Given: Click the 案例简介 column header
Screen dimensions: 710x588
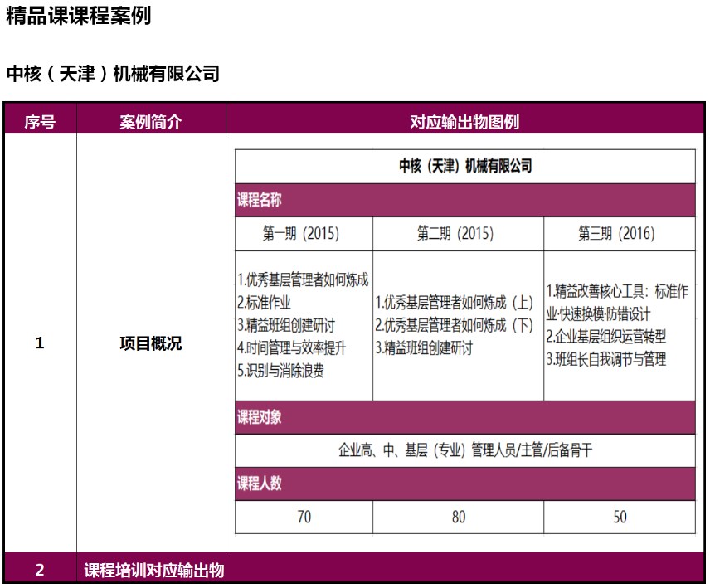Looking at the screenshot, I should (148, 121).
